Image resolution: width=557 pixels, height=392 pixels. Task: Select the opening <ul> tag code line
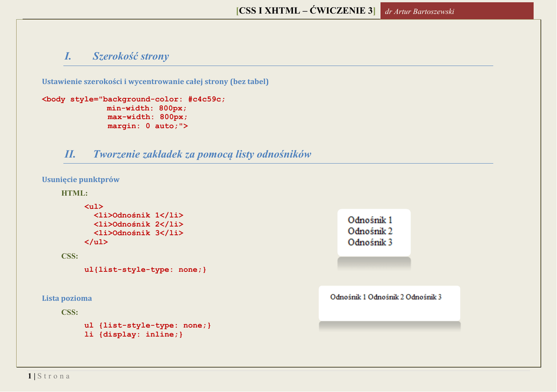(x=94, y=207)
